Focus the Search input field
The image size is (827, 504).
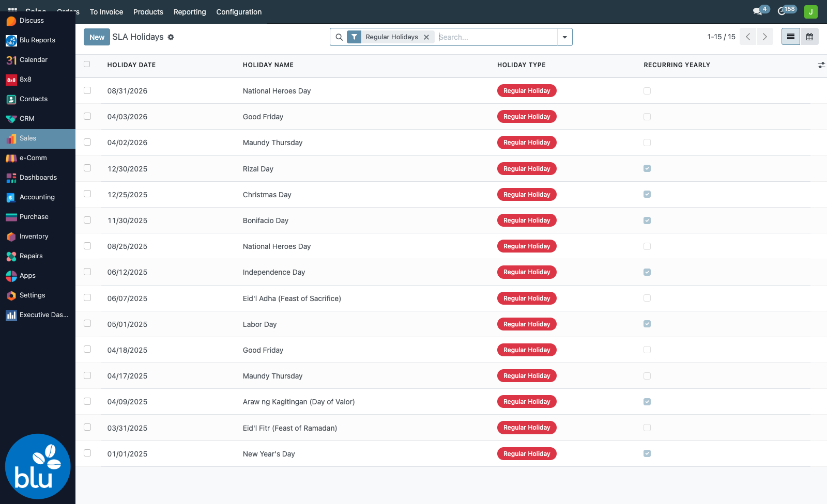(x=497, y=37)
